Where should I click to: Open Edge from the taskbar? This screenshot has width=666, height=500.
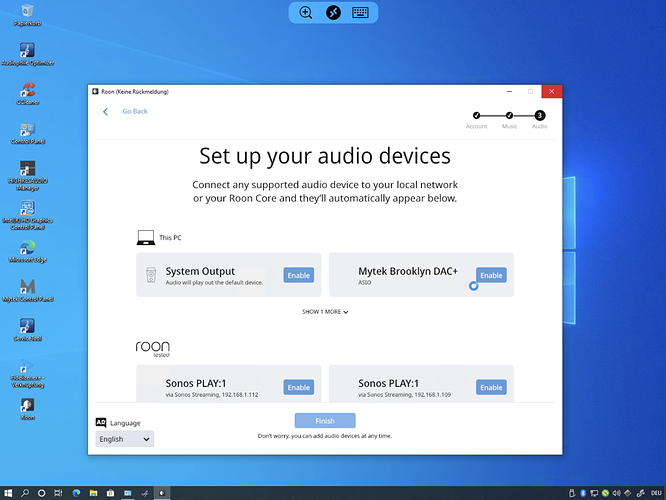(76, 493)
